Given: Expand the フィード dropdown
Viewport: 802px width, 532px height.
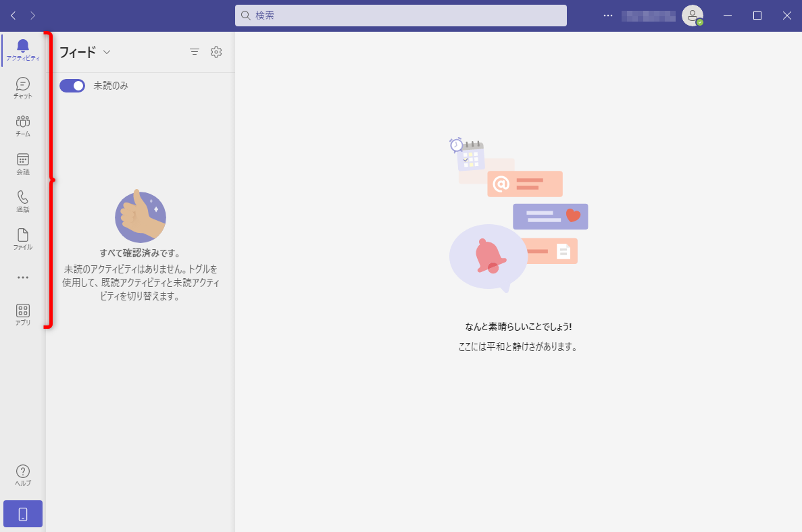Looking at the screenshot, I should 107,51.
